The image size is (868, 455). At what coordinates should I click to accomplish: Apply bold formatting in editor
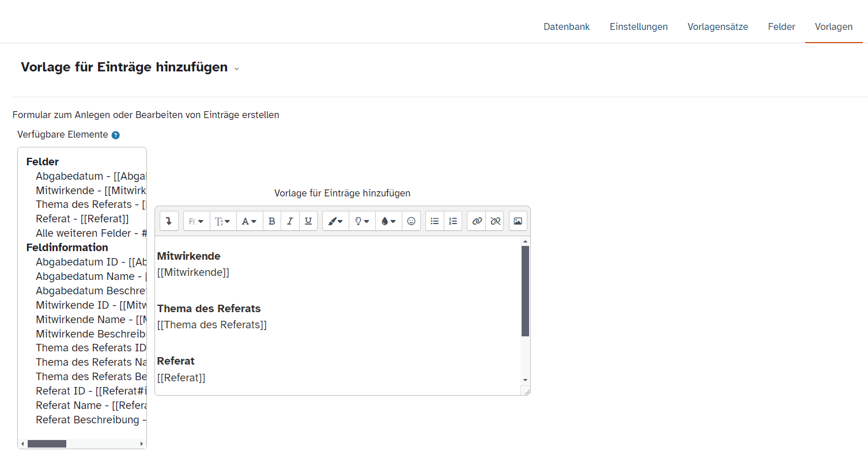[x=272, y=221]
